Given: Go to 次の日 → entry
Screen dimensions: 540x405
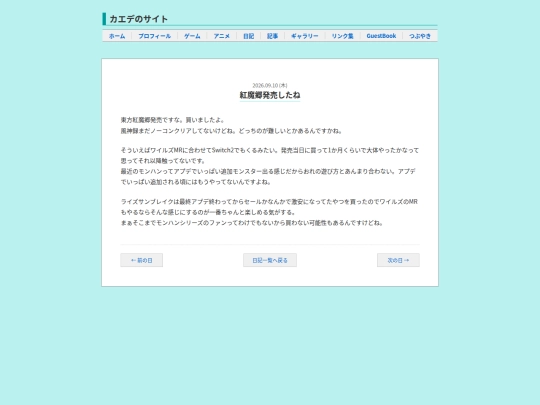Looking at the screenshot, I should click(x=398, y=260).
